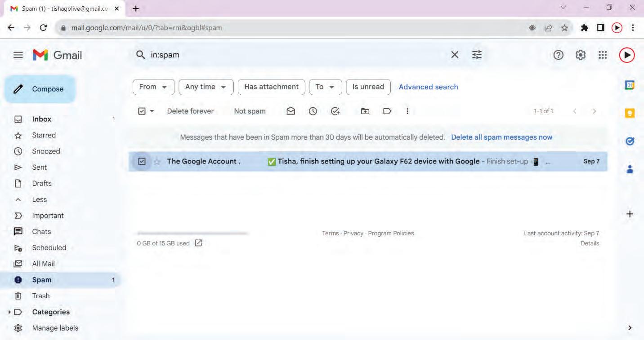Show search options sliders icon
This screenshot has width=644, height=340.
(477, 55)
